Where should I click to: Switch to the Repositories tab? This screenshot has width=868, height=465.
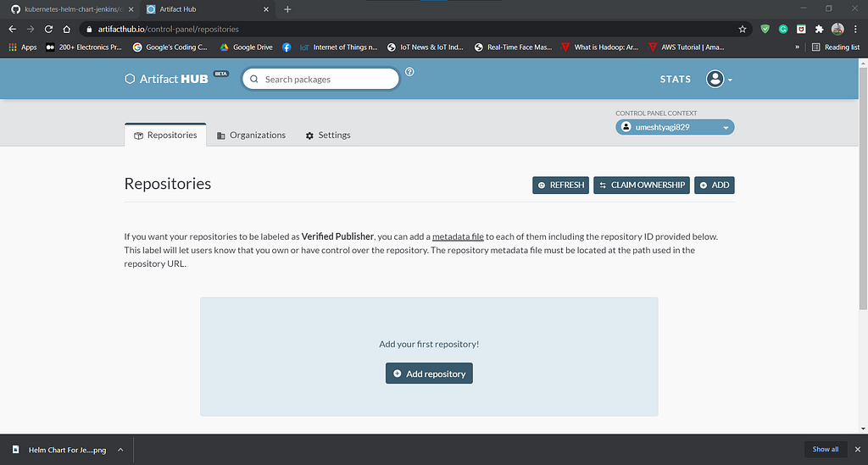point(165,135)
